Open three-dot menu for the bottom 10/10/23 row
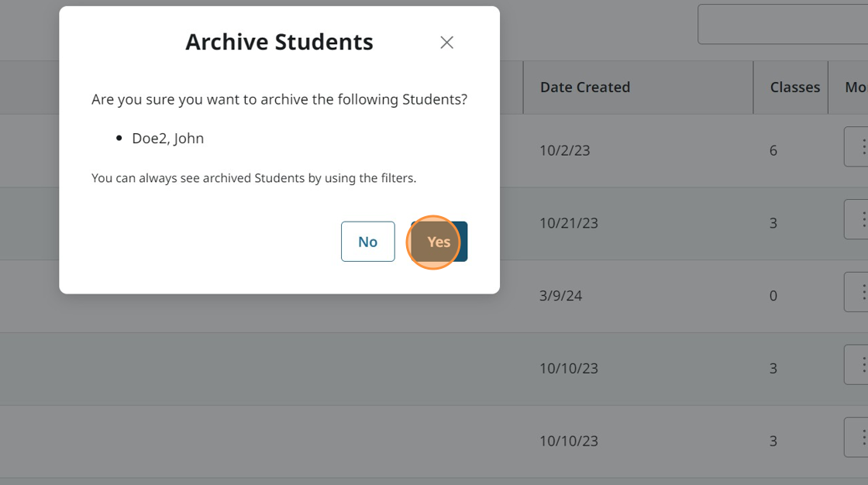868x485 pixels. click(x=859, y=438)
